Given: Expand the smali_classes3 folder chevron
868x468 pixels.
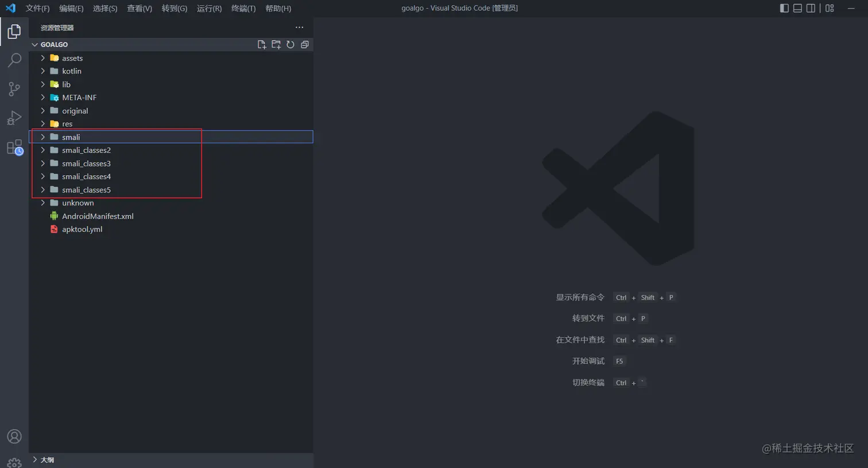Looking at the screenshot, I should (42, 163).
